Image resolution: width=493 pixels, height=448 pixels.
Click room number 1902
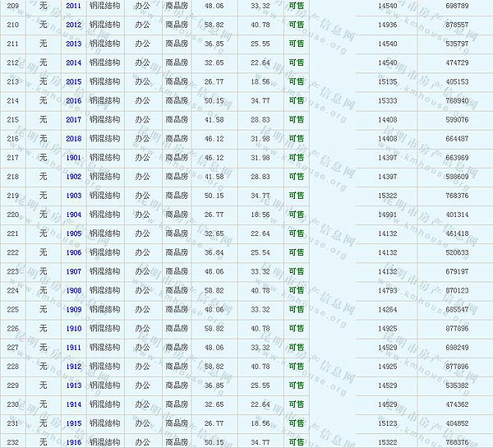pyautogui.click(x=73, y=177)
